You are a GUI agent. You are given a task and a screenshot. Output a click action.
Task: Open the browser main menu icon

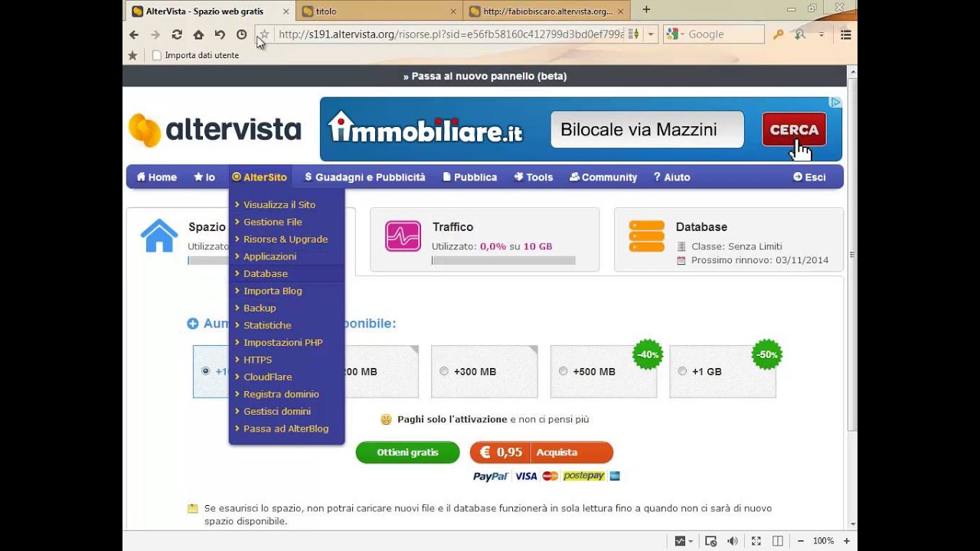pos(846,34)
